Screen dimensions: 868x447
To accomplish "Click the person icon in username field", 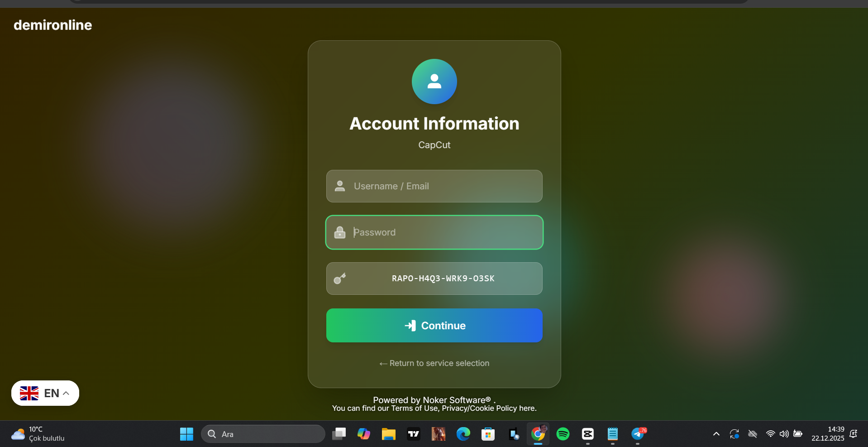I will [x=340, y=186].
